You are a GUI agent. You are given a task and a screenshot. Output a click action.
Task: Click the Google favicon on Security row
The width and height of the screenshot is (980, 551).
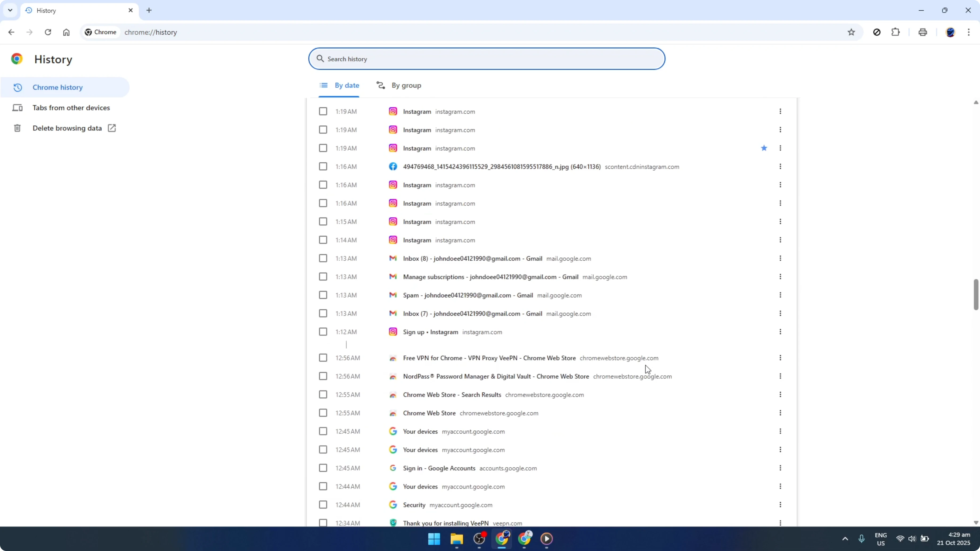tap(393, 505)
